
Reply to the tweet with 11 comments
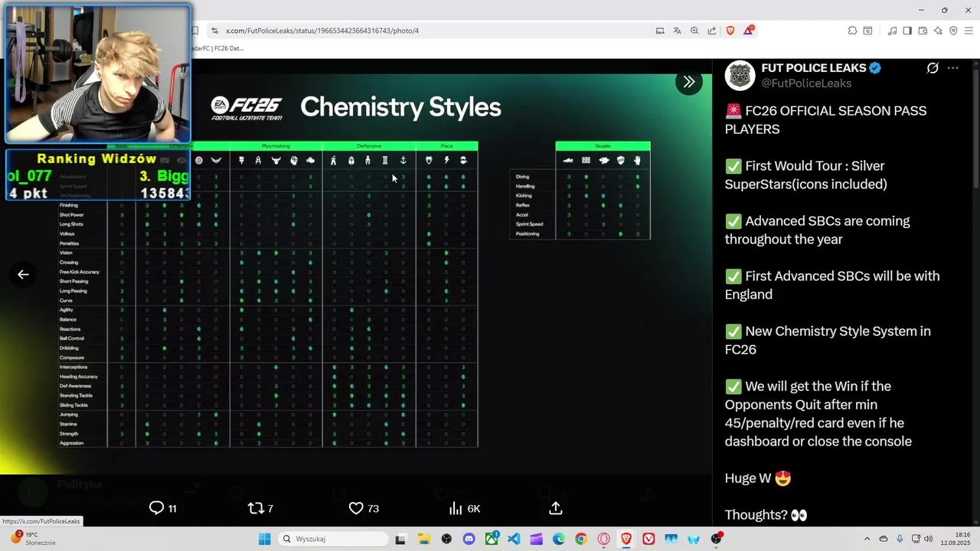coord(162,508)
